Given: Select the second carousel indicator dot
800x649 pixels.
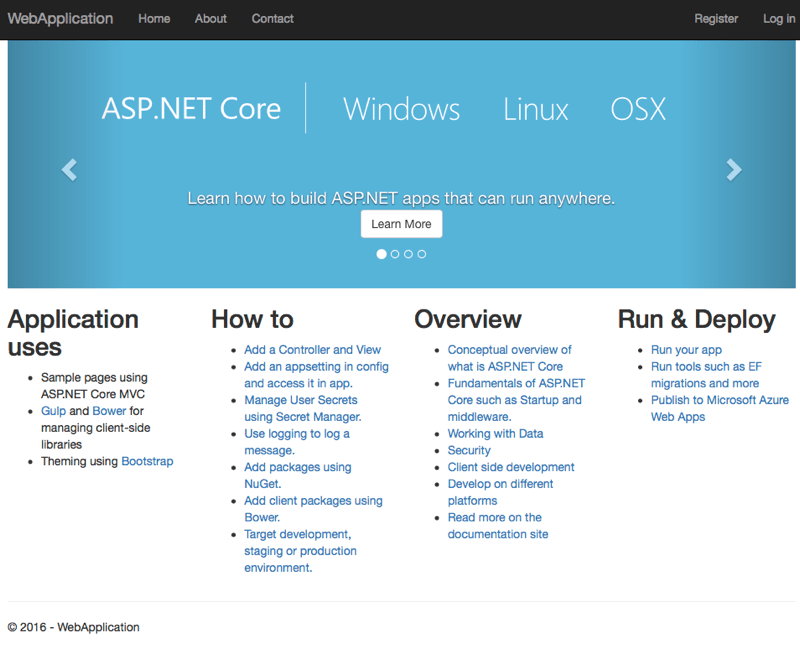Looking at the screenshot, I should point(395,254).
